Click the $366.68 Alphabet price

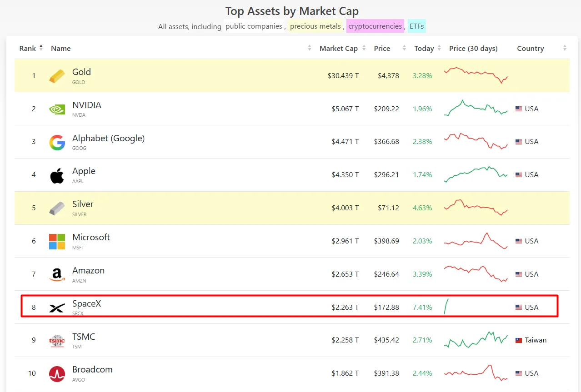pyautogui.click(x=386, y=142)
